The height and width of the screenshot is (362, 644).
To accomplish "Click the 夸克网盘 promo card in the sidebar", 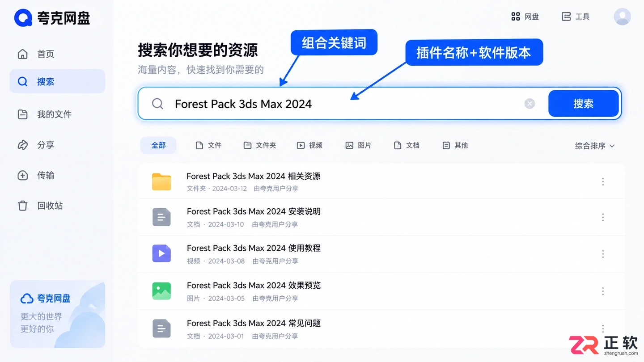I will [57, 314].
